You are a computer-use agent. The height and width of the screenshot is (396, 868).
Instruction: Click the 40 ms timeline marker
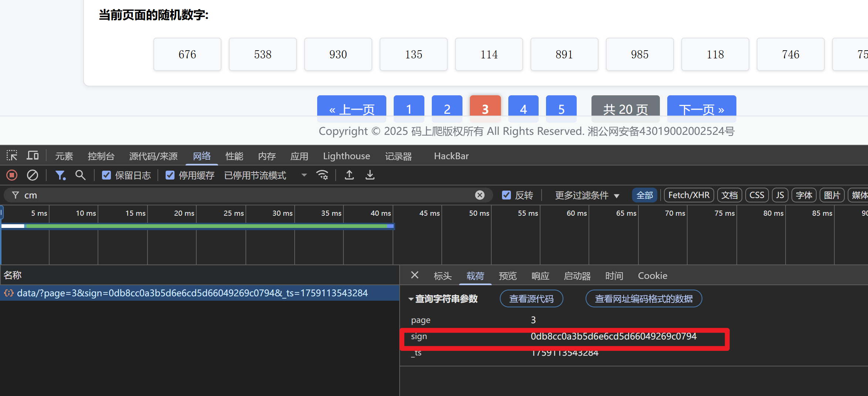pyautogui.click(x=381, y=213)
